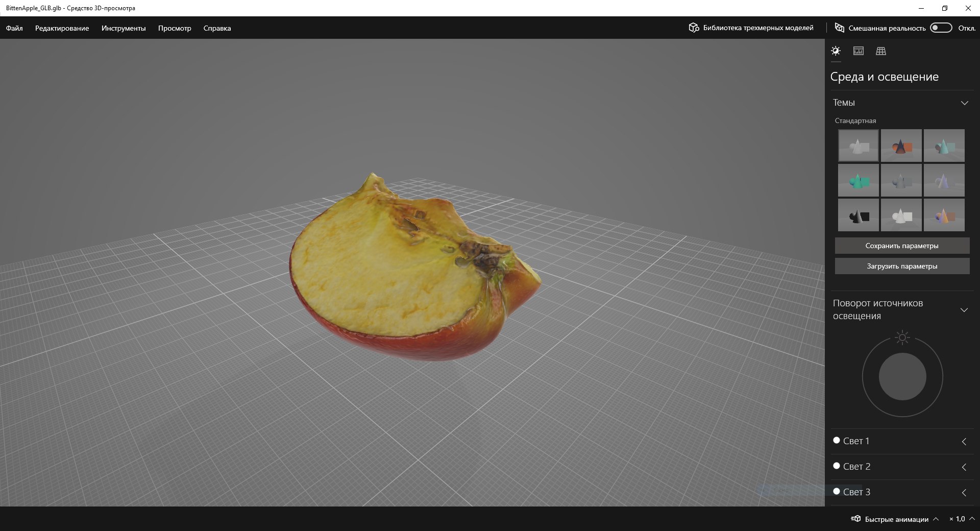This screenshot has height=531, width=980.
Task: Expand the Свет 1 settings
Action: [964, 442]
